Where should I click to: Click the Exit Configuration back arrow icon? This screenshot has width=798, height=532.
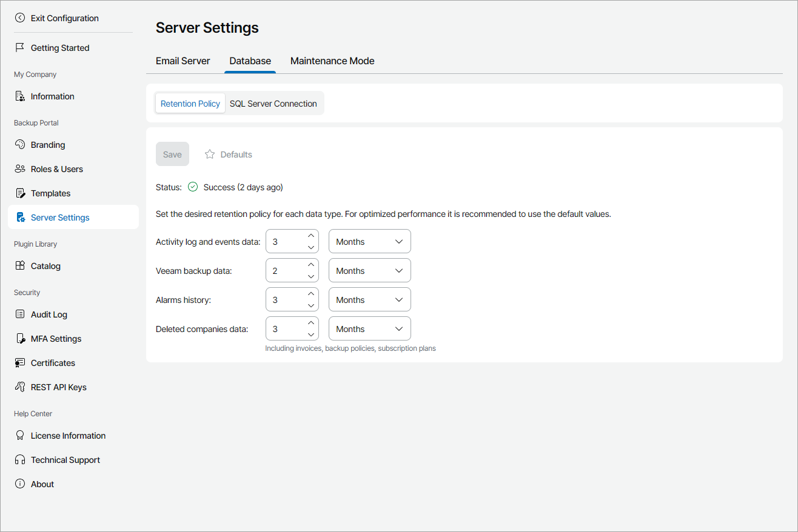pos(20,18)
